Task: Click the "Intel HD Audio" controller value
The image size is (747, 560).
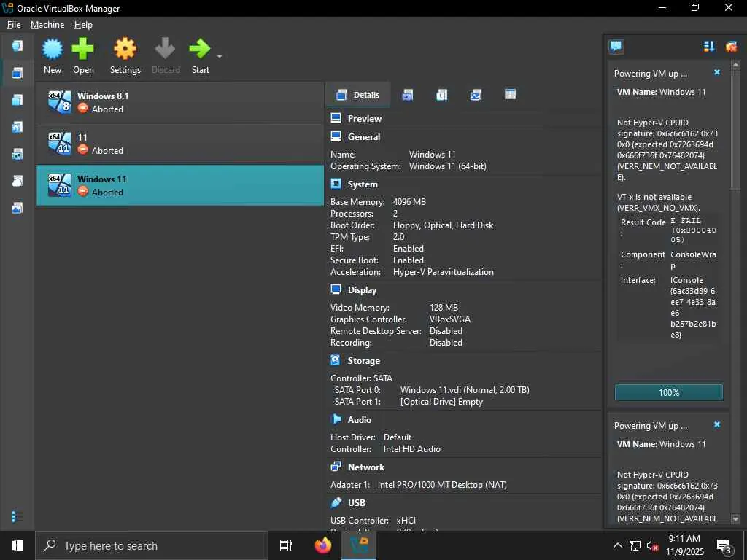Action: (x=411, y=449)
